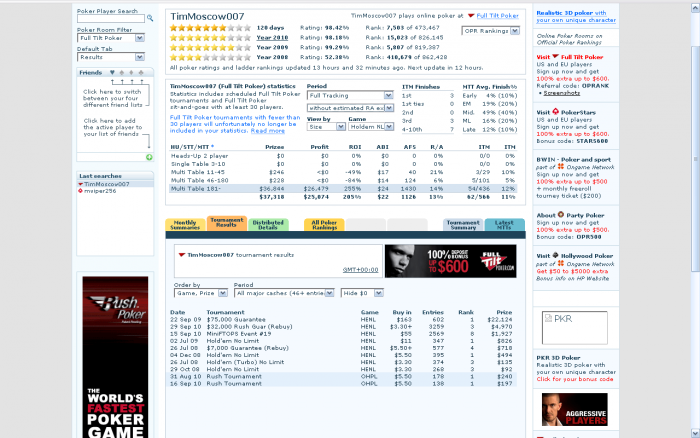This screenshot has height=438, width=700.
Task: Click the Aggressive Players banner image
Action: click(x=575, y=409)
